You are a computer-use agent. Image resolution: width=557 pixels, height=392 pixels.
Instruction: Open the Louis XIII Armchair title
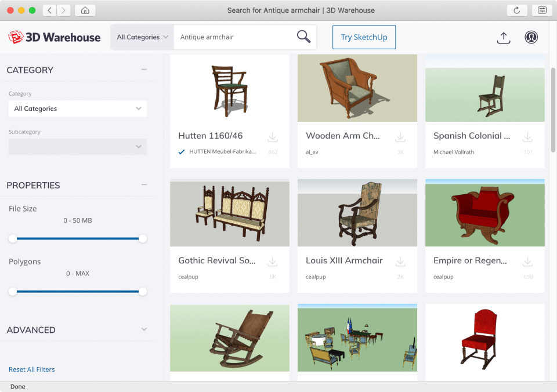point(344,260)
